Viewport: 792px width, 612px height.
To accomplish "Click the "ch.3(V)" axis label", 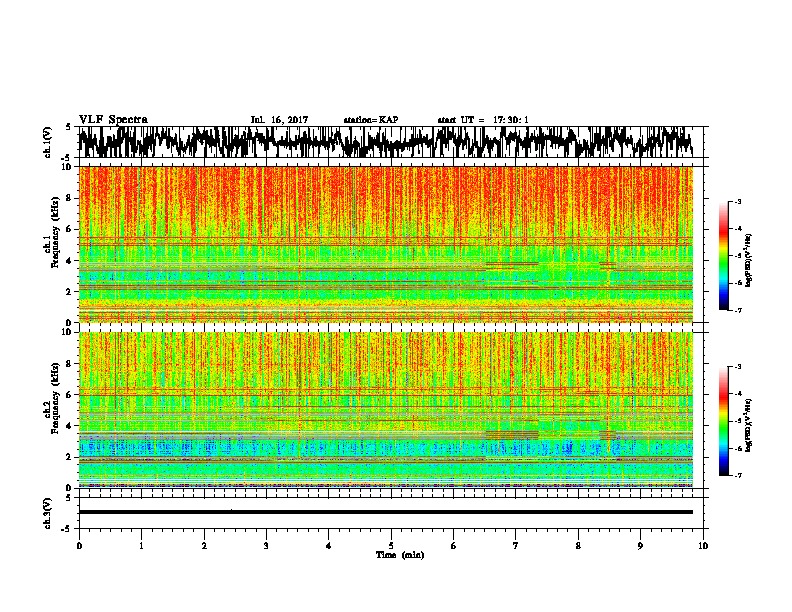I will click(47, 514).
